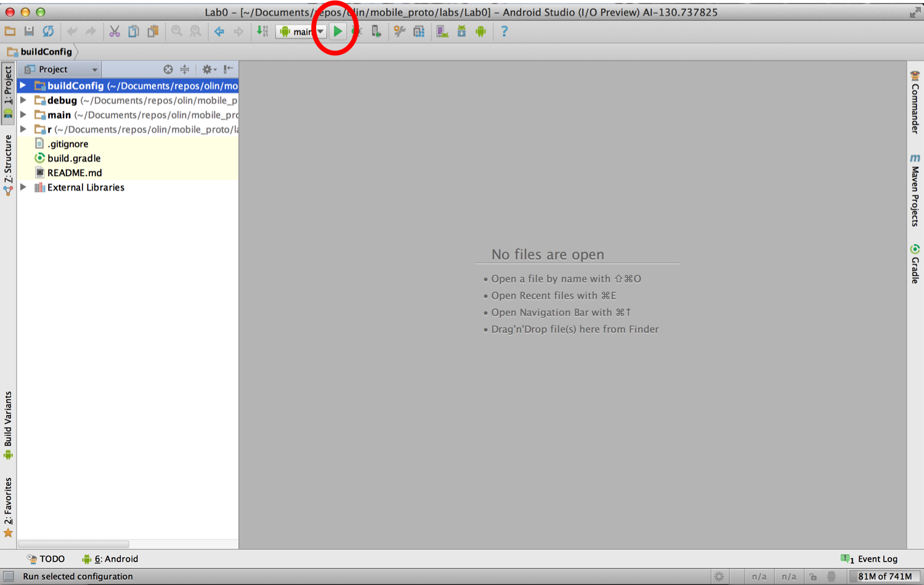The width and height of the screenshot is (924, 585).
Task: Click the Synchronize refresh icon
Action: tap(48, 31)
